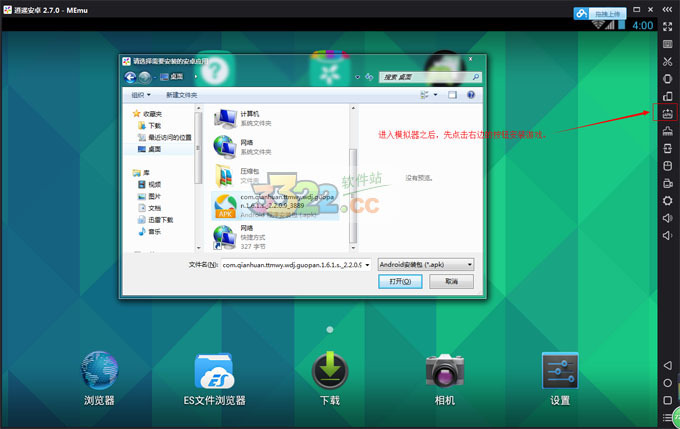
Task: Open the 浏览器 browser app
Action: click(x=99, y=378)
